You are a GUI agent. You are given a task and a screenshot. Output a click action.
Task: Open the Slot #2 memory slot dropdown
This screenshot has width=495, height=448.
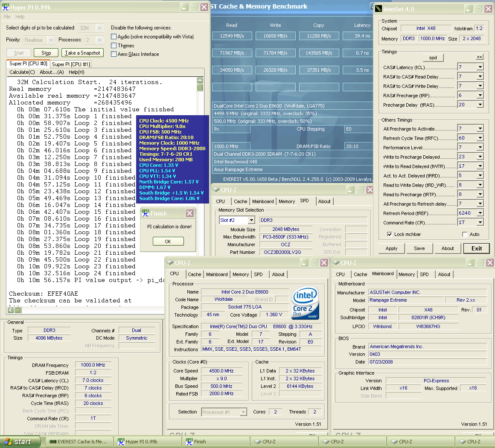coord(251,220)
